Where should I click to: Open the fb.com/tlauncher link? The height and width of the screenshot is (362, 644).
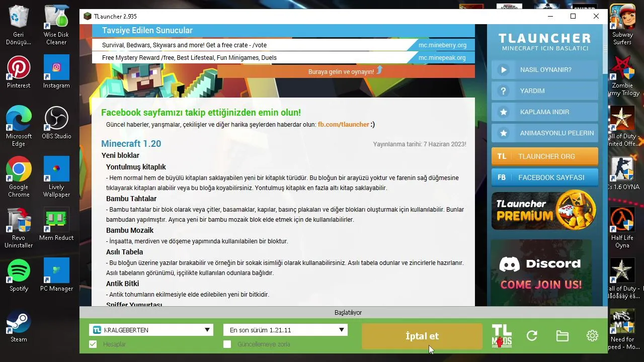tap(344, 124)
